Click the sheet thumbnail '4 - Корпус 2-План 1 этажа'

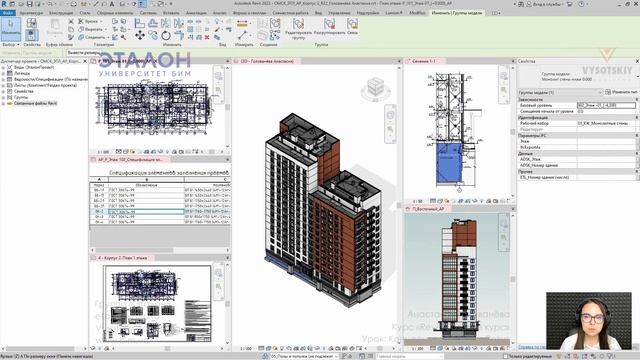point(157,304)
